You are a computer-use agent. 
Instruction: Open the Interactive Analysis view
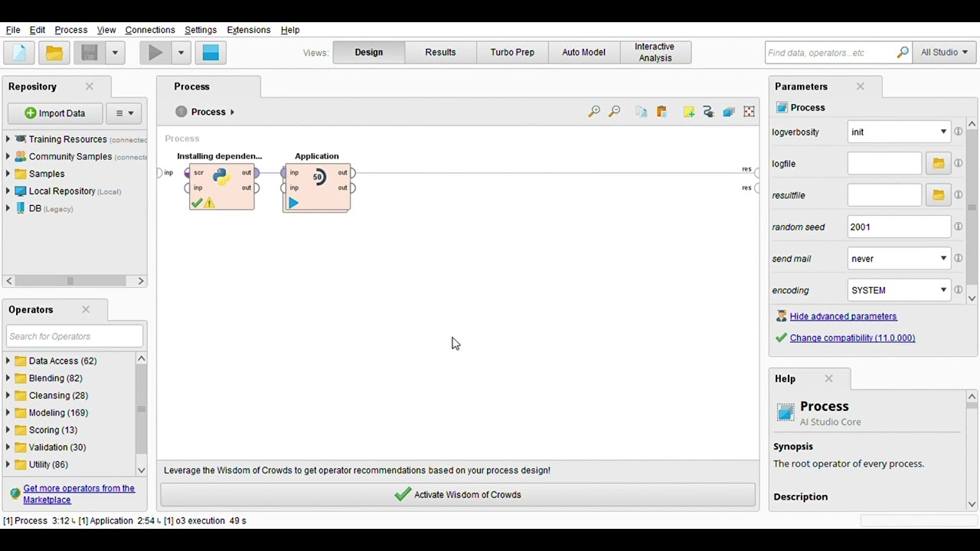coord(655,52)
